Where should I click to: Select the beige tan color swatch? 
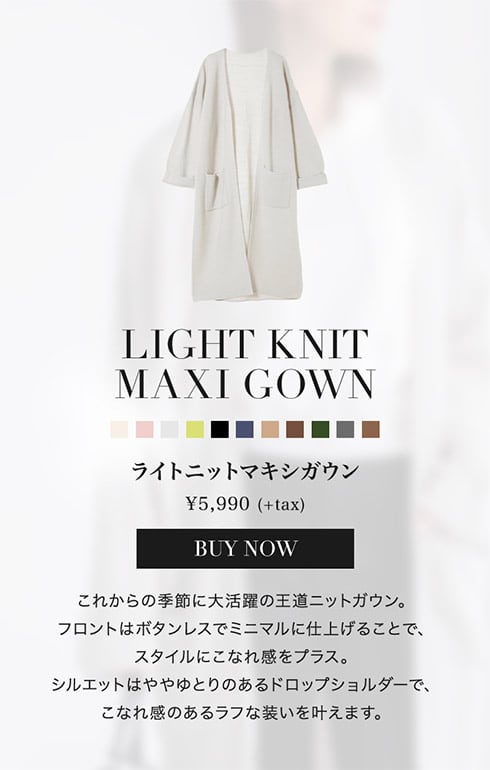pyautogui.click(x=270, y=430)
